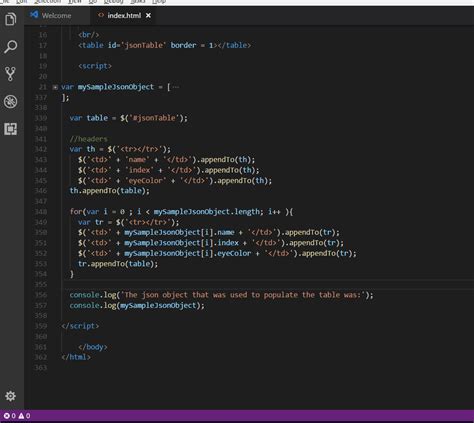Click the folded ellipsis after mySampleJsonObject = [
Image resolution: width=474 pixels, height=423 pixels.
pyautogui.click(x=176, y=87)
